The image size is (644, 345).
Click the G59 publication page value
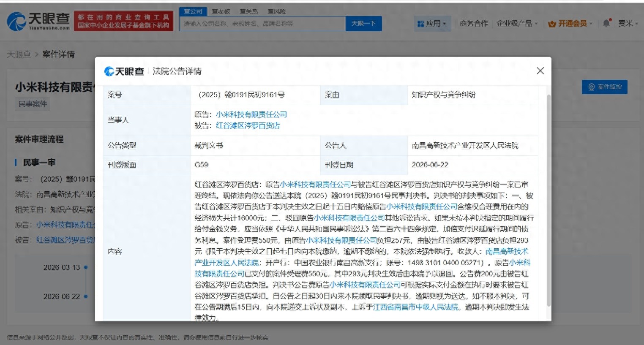click(202, 165)
